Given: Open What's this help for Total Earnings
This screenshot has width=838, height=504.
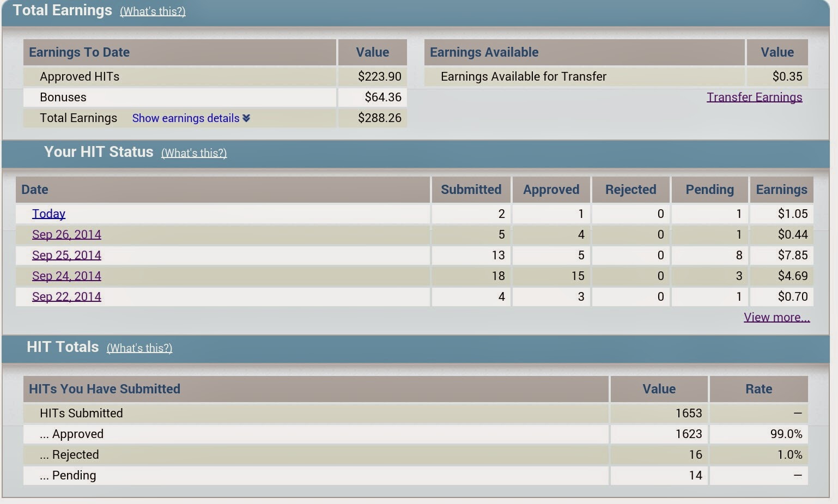Looking at the screenshot, I should (153, 11).
